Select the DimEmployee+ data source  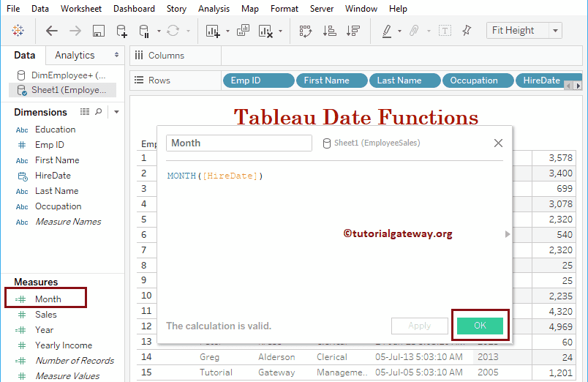[62, 75]
